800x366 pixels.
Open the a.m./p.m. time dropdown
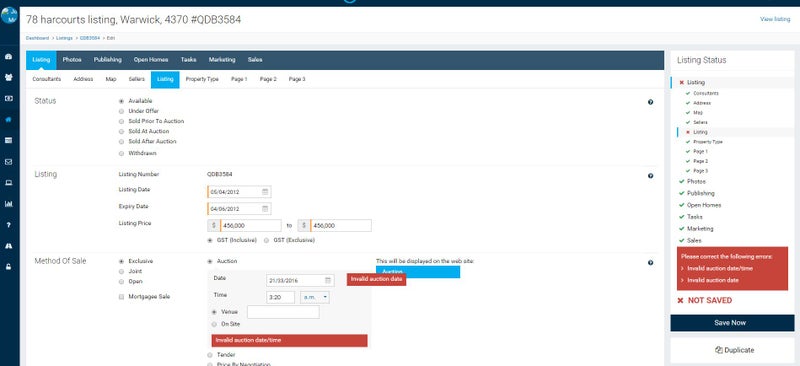pos(314,297)
